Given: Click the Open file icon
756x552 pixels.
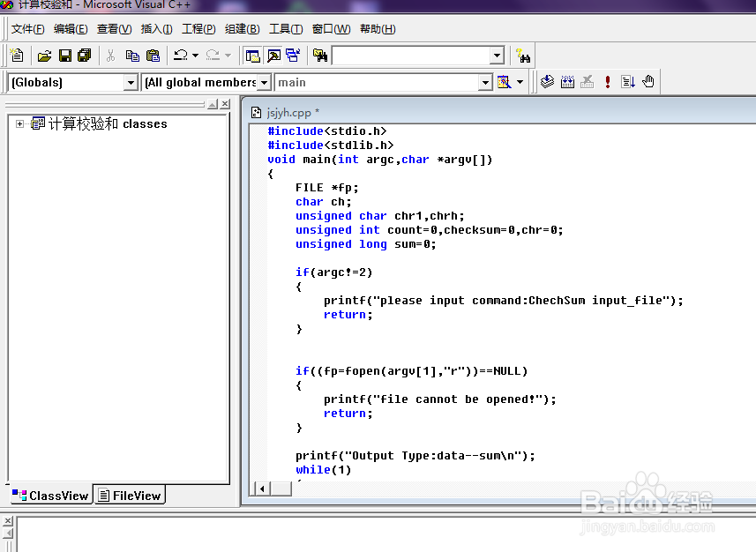Looking at the screenshot, I should point(44,56).
